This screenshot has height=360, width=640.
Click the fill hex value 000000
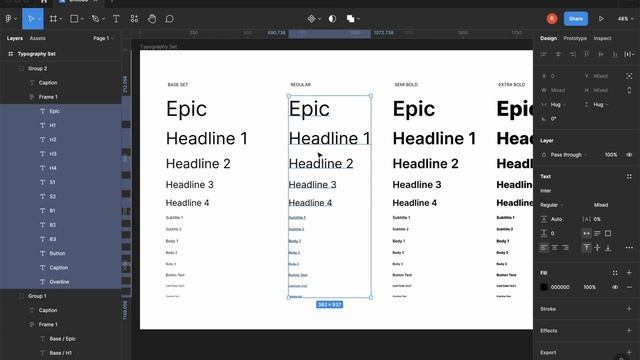point(560,287)
